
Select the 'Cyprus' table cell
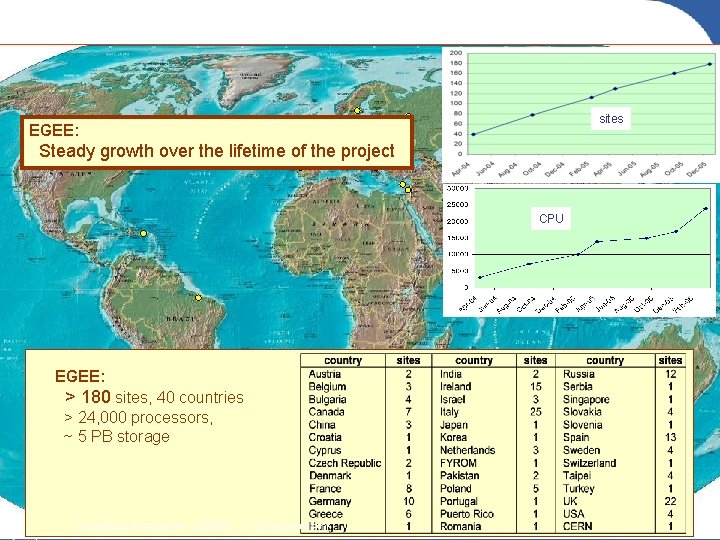(x=325, y=450)
